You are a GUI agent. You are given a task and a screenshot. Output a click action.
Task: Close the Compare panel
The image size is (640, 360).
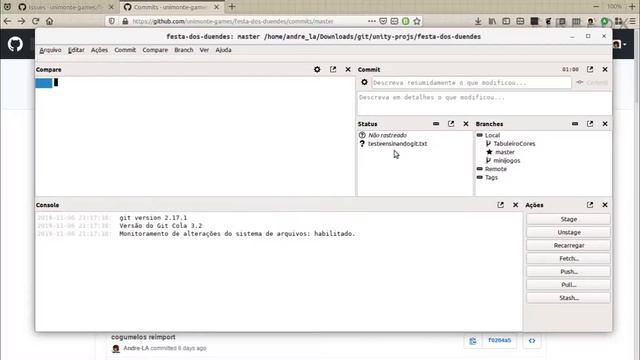(348, 69)
